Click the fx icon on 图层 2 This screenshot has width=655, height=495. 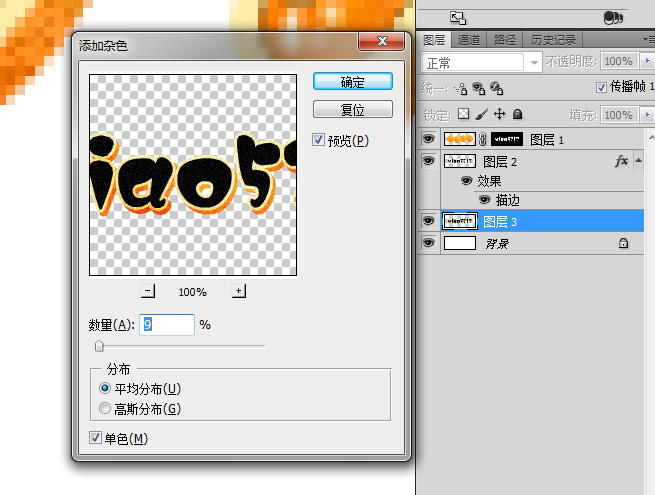[x=621, y=161]
